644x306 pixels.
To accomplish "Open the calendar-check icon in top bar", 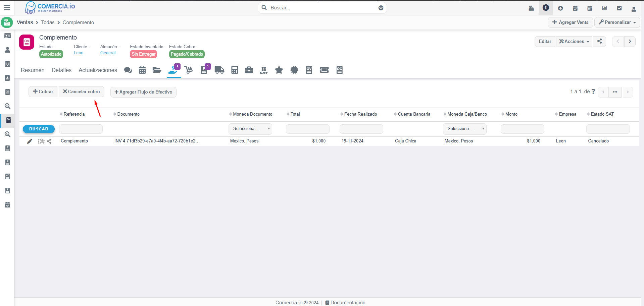I will pos(575,8).
